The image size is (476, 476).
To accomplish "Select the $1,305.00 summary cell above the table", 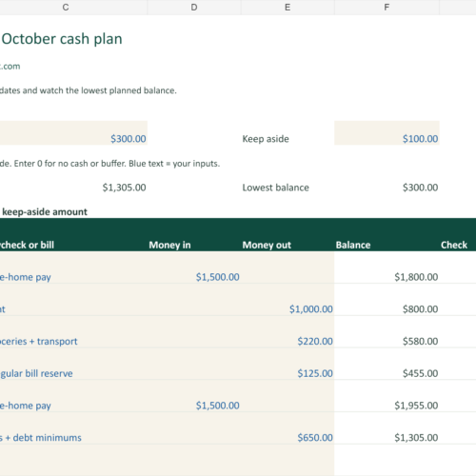I will (x=124, y=188).
